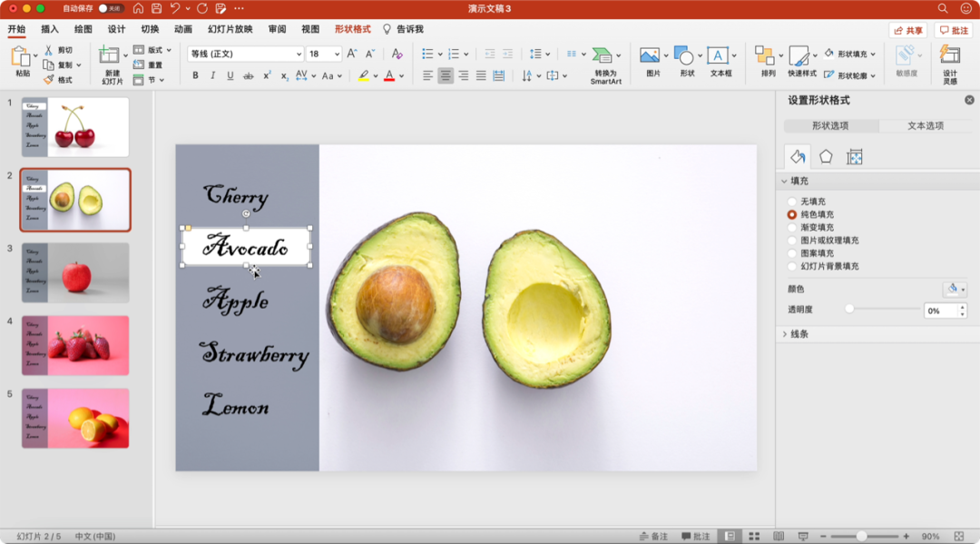The width and height of the screenshot is (980, 544).
Task: Toggle the AutoSave (自动保存) switch
Action: tap(110, 9)
